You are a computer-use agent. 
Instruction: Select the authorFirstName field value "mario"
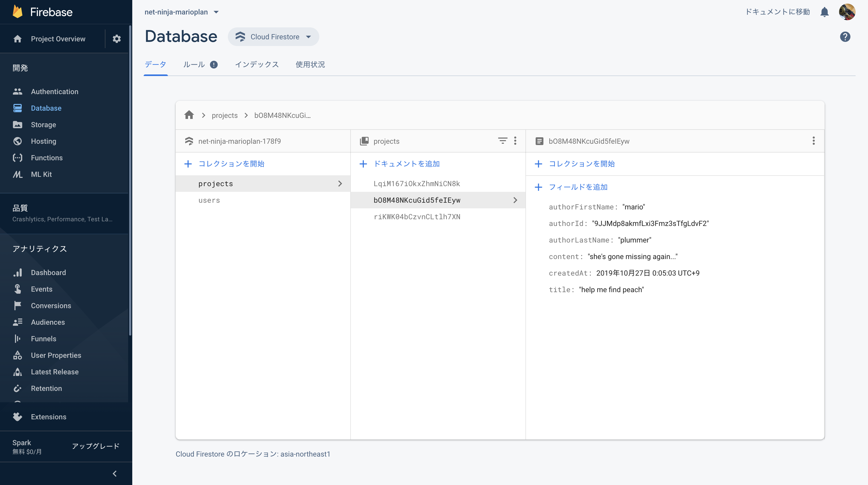tap(633, 207)
